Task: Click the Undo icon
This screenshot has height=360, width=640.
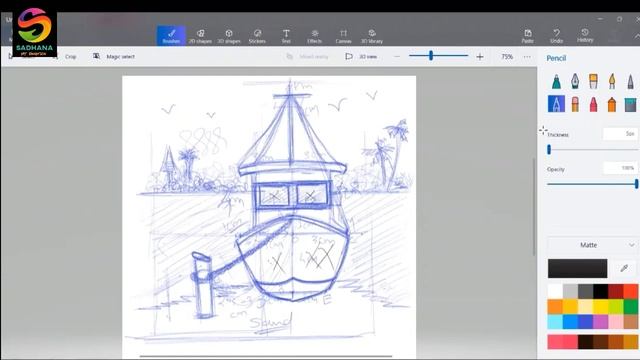Action: [x=556, y=36]
